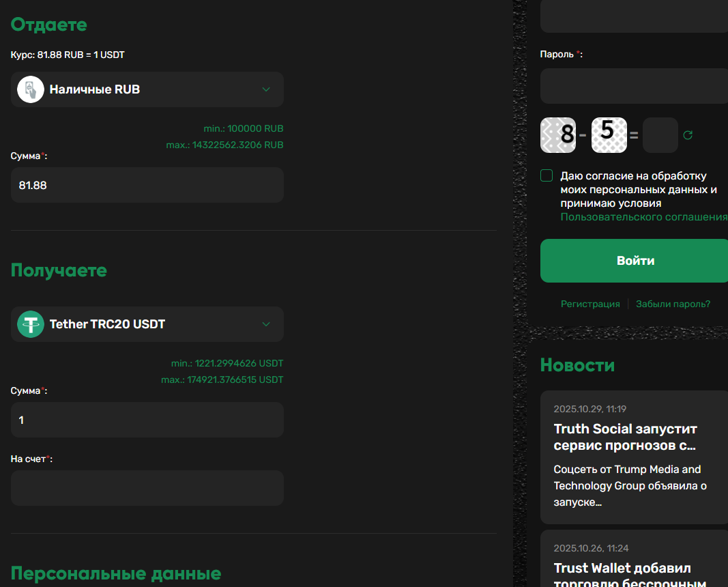Click the captcha image showing 8
This screenshot has width=728, height=587.
(x=558, y=135)
